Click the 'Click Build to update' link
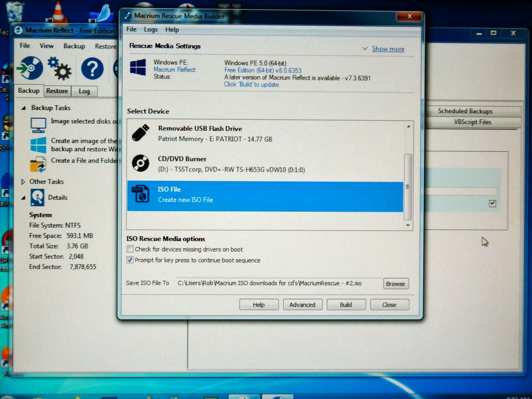532x399 pixels. 252,84
